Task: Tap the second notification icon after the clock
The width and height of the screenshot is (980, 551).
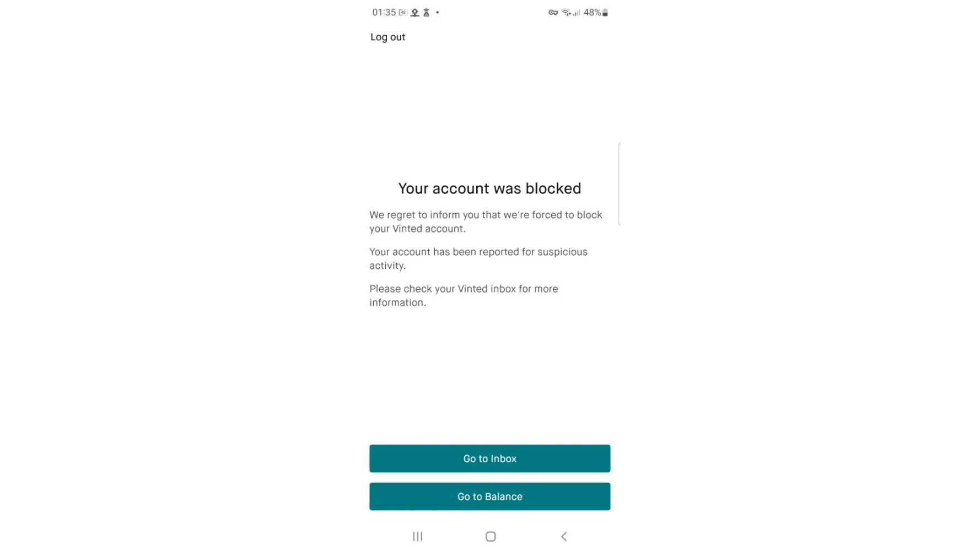Action: click(414, 12)
